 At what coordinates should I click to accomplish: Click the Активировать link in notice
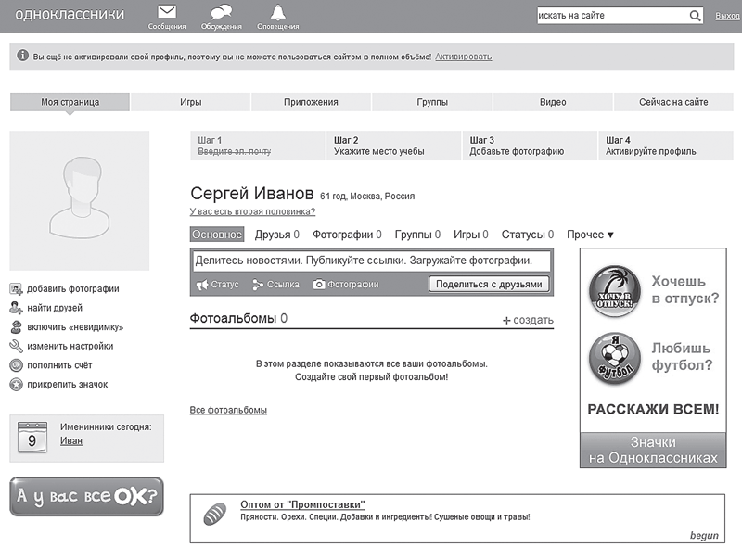click(463, 57)
